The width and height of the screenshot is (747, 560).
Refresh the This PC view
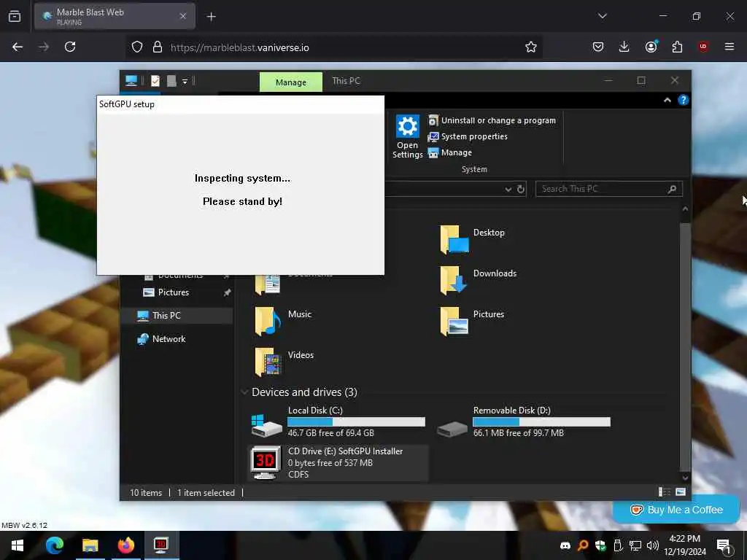tap(521, 189)
